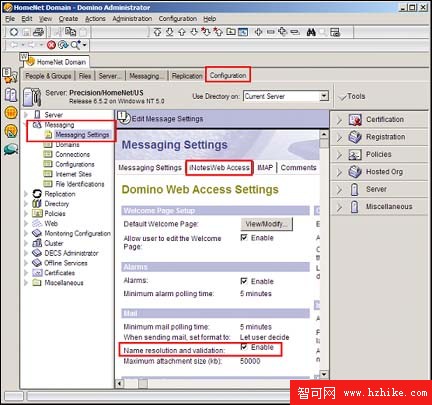Click the red Stop icon
The width and height of the screenshot is (432, 405).
51,45
